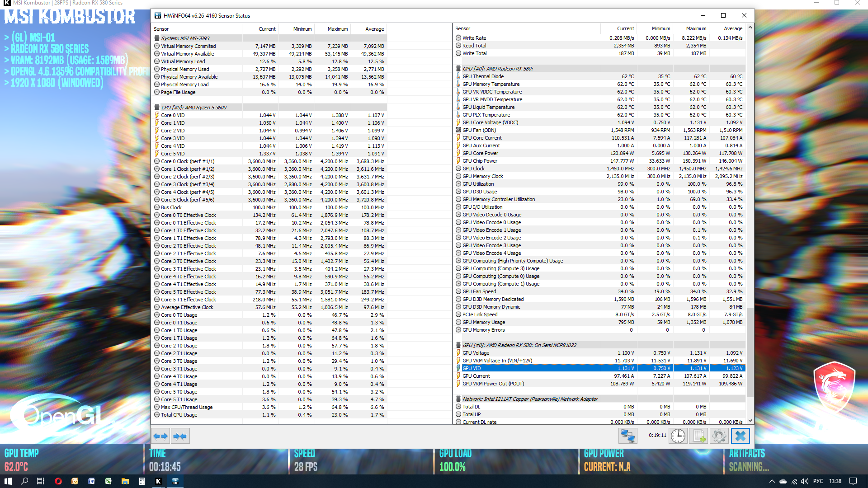The image size is (868, 488).
Task: Switch to MSI Kombustor taskbar icon
Action: (158, 481)
